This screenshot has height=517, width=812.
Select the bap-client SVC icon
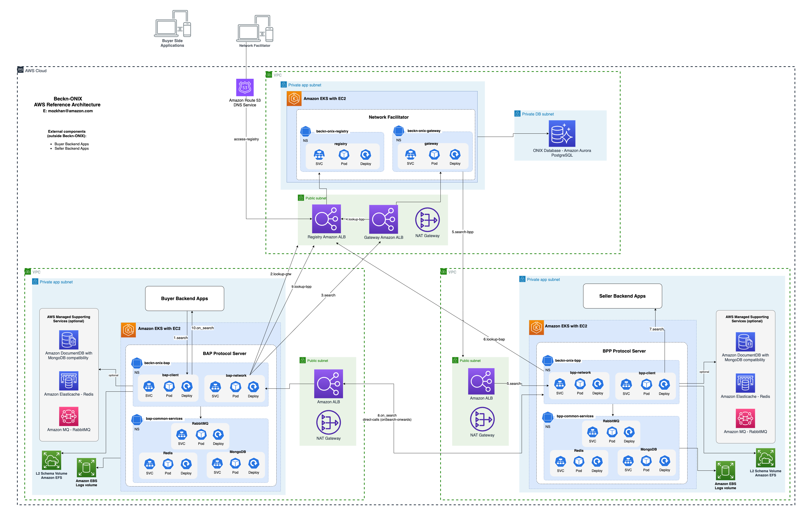pyautogui.click(x=149, y=386)
